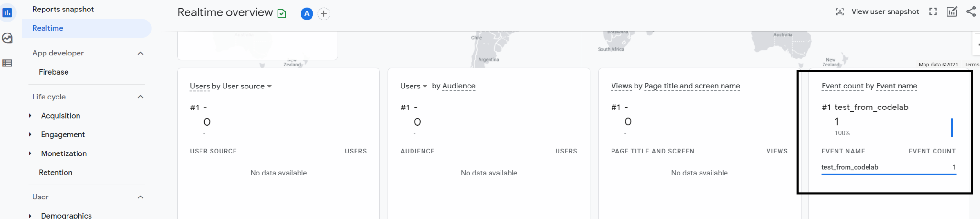The height and width of the screenshot is (219, 980).
Task: Click the test_from_codelab event row
Action: click(888, 167)
